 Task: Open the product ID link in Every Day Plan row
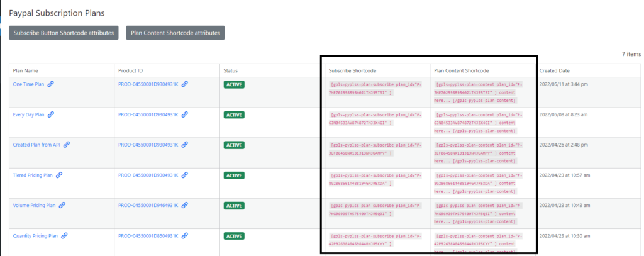[148, 114]
